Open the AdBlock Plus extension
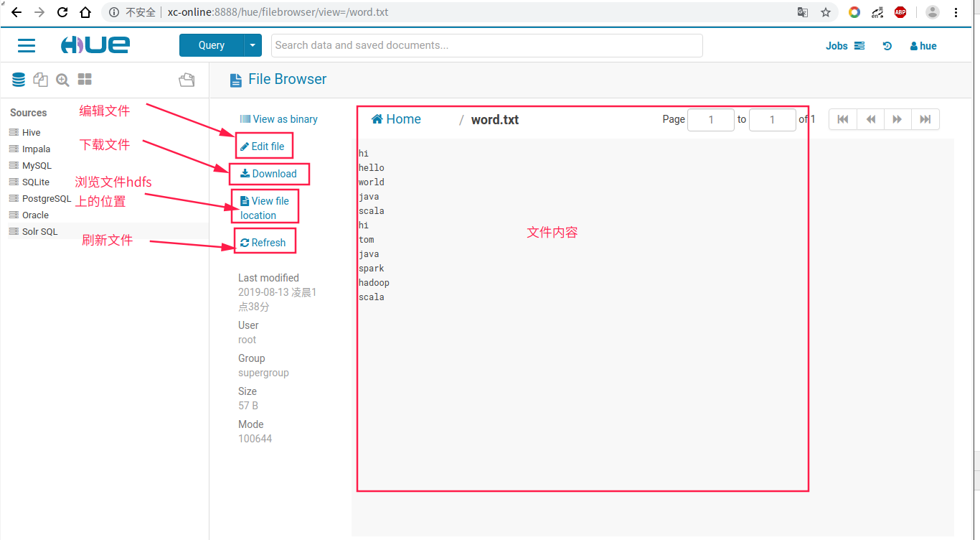Image resolution: width=980 pixels, height=540 pixels. click(x=900, y=12)
